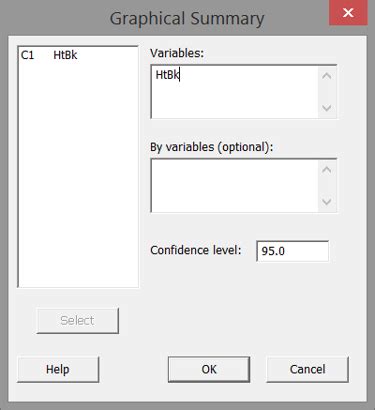Screen dimensions: 375x410
Task: Cancel the Graphical Summary dialog
Action: point(307,369)
